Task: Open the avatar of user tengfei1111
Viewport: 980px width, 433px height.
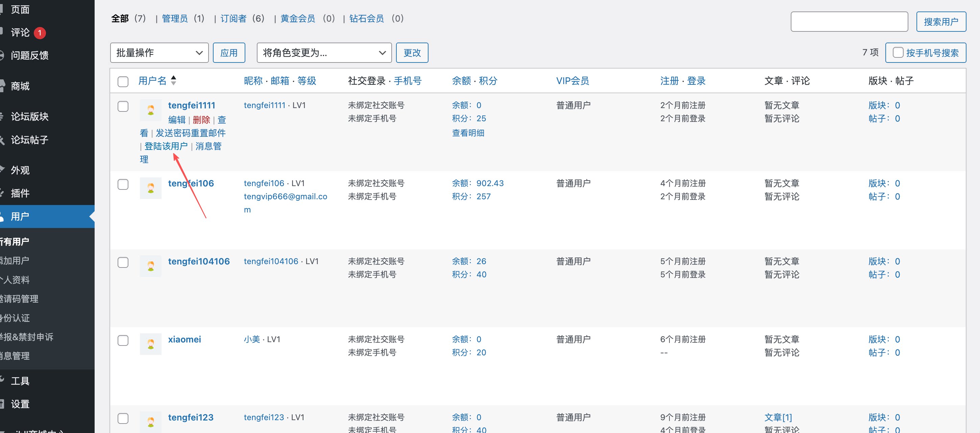Action: click(151, 110)
